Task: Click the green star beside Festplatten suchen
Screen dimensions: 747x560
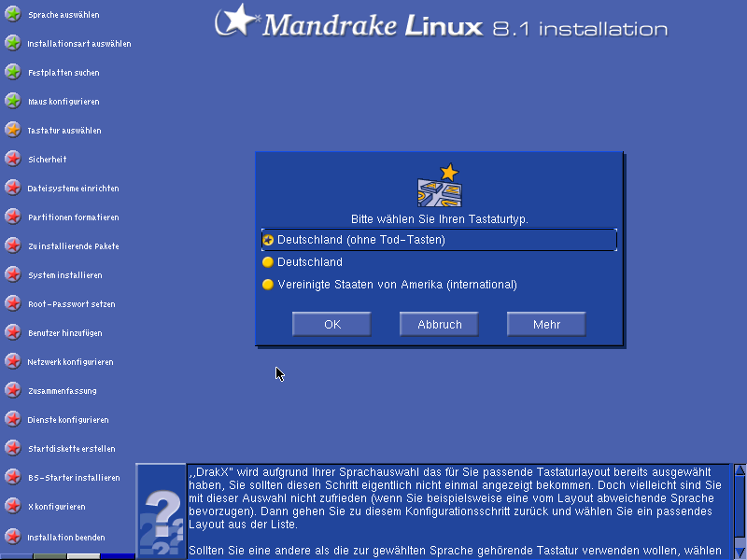Action: [13, 73]
